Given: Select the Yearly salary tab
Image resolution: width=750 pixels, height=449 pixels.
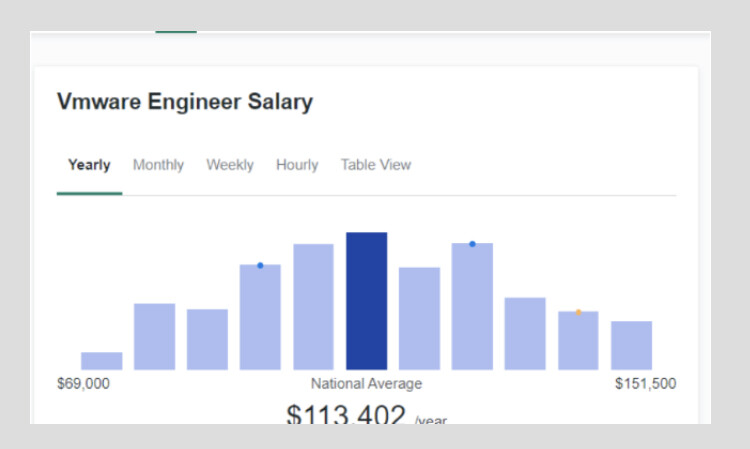Looking at the screenshot, I should pyautogui.click(x=89, y=165).
